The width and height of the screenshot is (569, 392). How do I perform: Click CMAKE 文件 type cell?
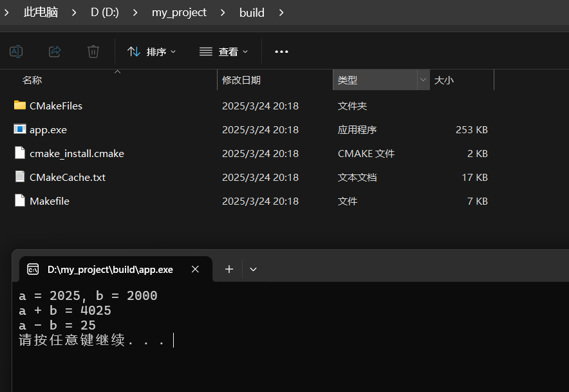(x=366, y=154)
